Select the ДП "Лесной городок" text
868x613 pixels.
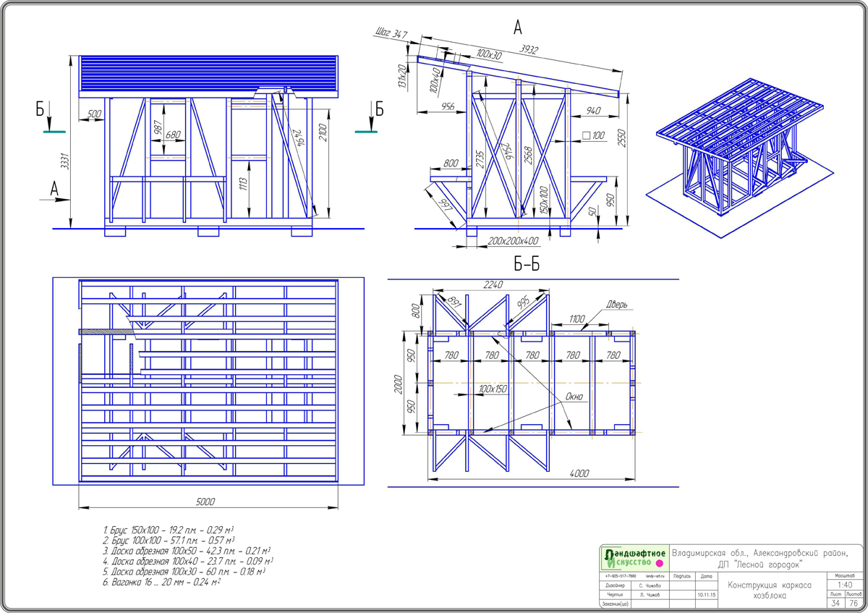pos(759,564)
